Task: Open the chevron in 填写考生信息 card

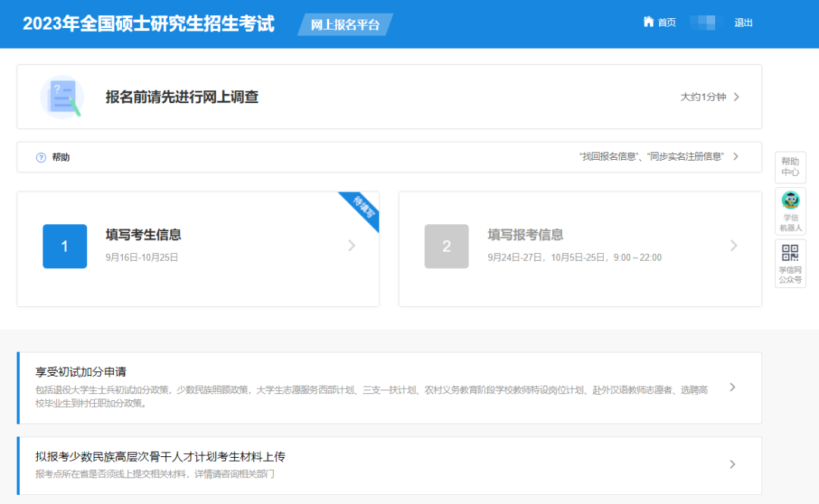Action: click(x=351, y=246)
